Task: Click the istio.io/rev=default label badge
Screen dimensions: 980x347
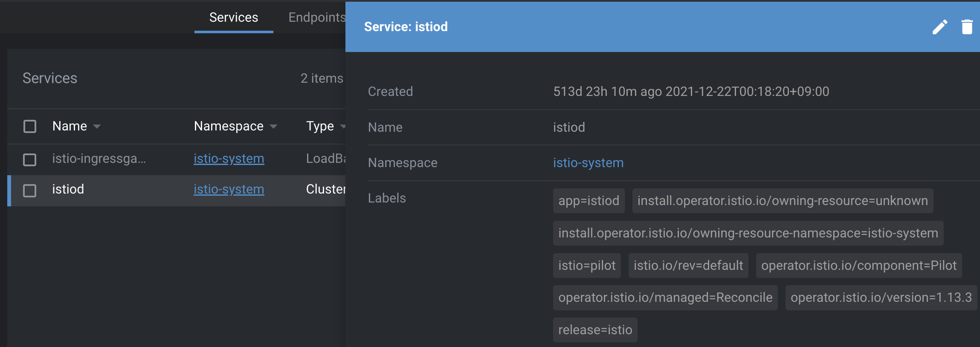Action: 688,266
